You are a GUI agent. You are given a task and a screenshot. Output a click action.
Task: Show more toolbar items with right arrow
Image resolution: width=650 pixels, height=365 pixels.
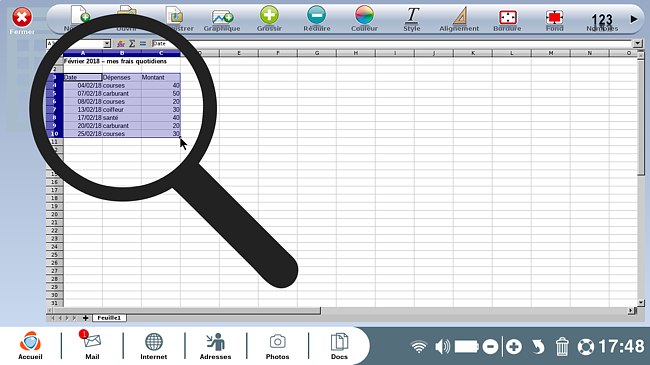coord(633,19)
